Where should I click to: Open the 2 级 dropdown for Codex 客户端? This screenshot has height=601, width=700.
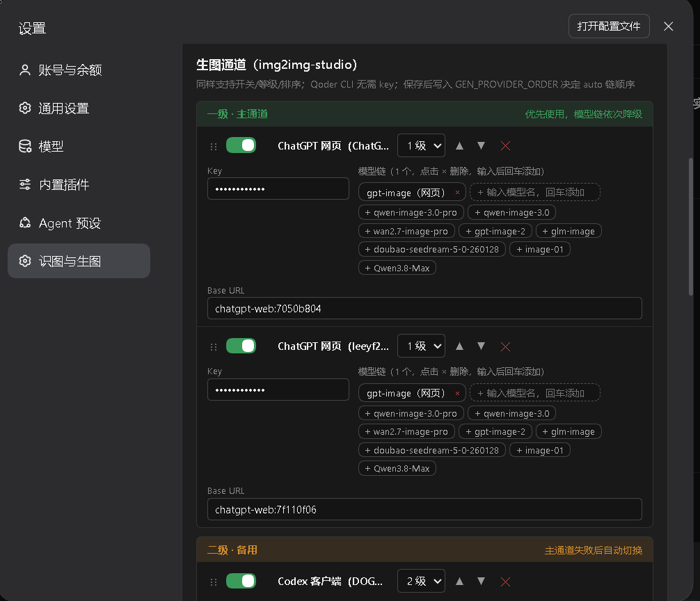click(422, 581)
